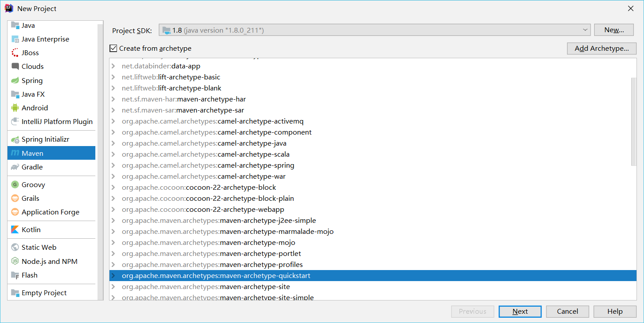This screenshot has width=644, height=323.
Task: Click the Java FX folder icon
Action: [x=15, y=94]
